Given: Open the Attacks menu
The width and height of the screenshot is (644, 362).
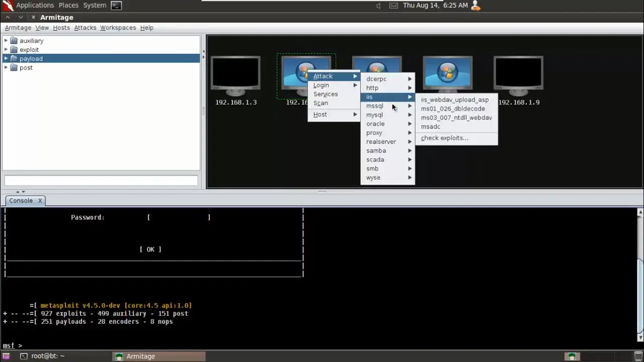Looking at the screenshot, I should [86, 28].
